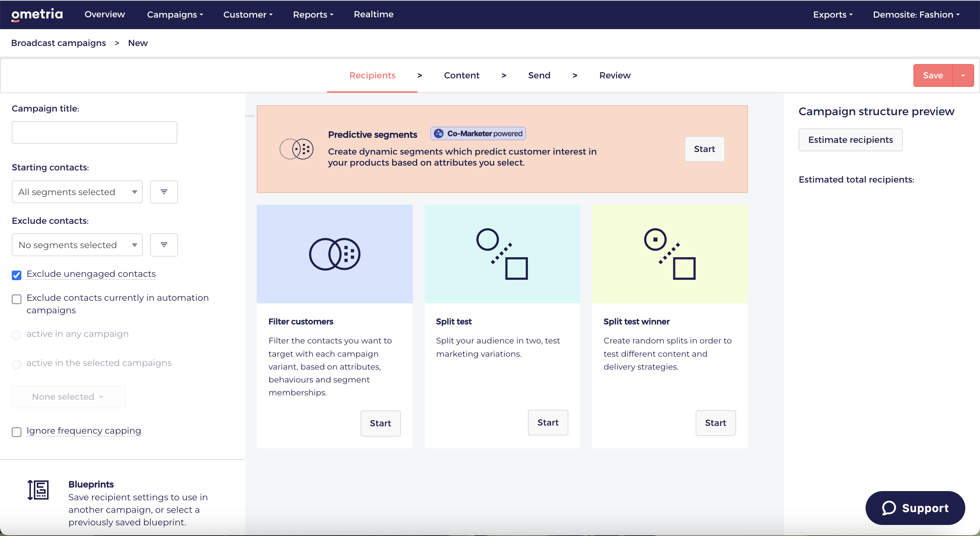The image size is (980, 536).
Task: Click the Ometria logo
Action: coord(37,14)
